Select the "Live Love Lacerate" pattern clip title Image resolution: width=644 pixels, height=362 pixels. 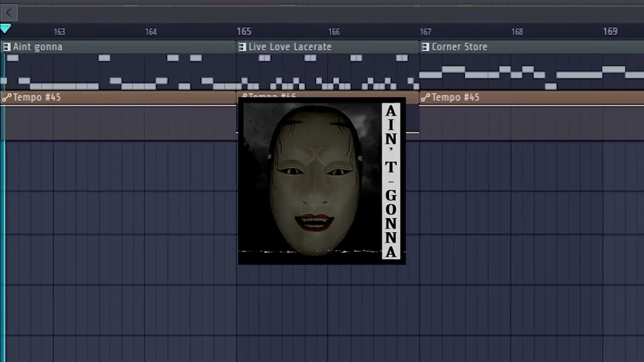coord(290,47)
